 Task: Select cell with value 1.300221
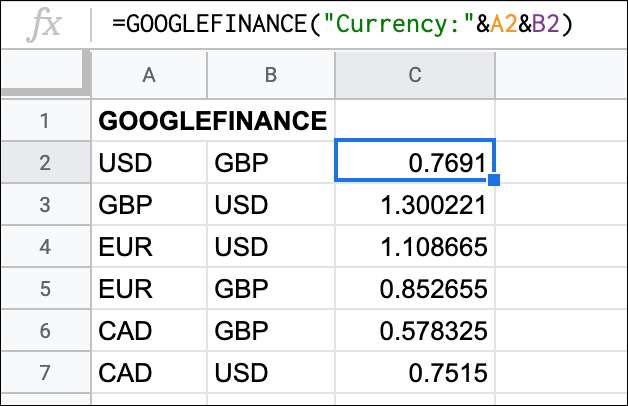tap(415, 205)
